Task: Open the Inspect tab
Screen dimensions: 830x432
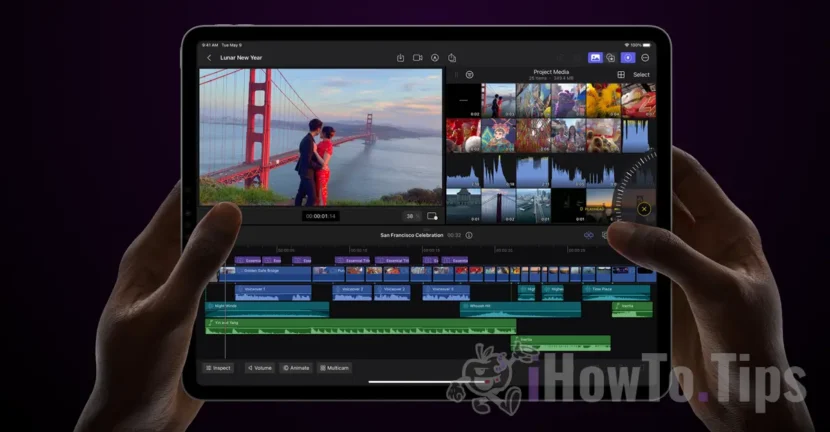Action: click(218, 368)
